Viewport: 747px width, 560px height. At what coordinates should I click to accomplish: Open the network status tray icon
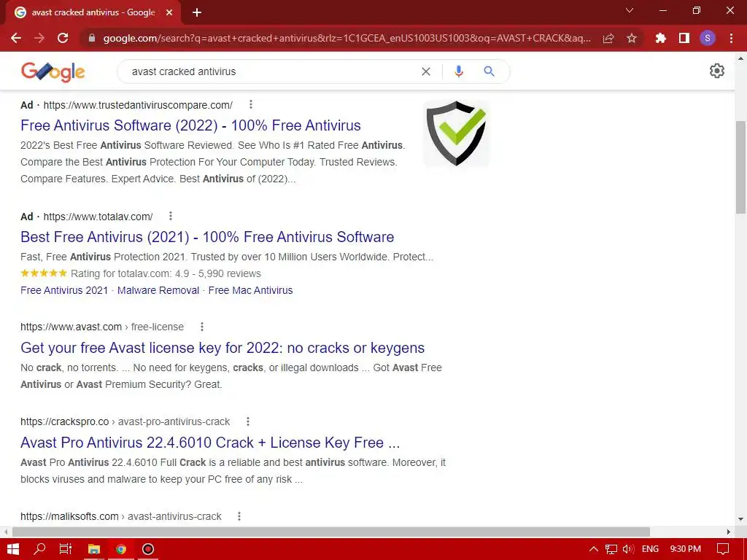click(611, 549)
